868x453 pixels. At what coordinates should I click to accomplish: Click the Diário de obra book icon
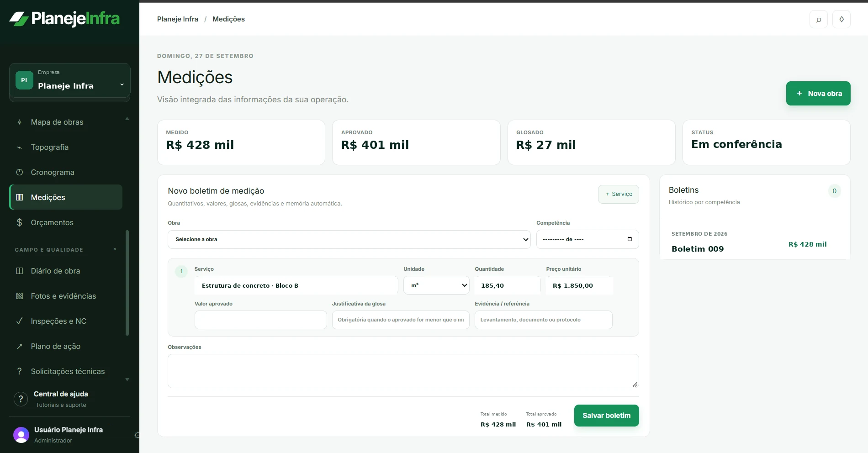[x=19, y=271]
